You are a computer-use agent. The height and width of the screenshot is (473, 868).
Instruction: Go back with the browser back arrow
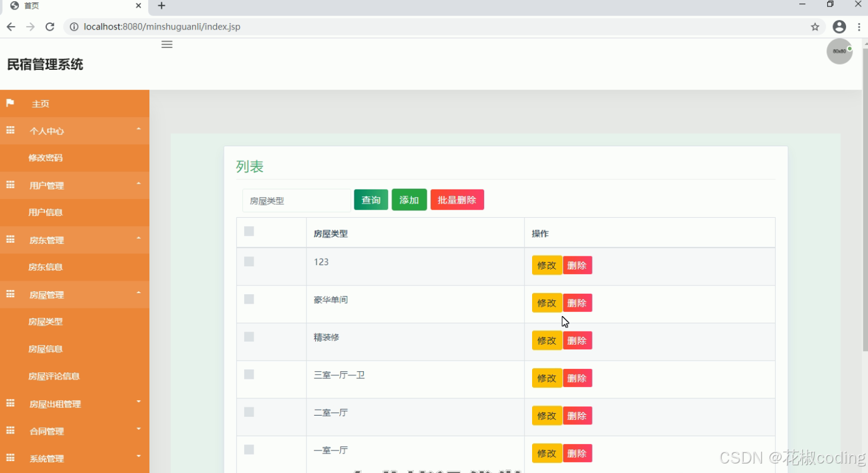(11, 27)
